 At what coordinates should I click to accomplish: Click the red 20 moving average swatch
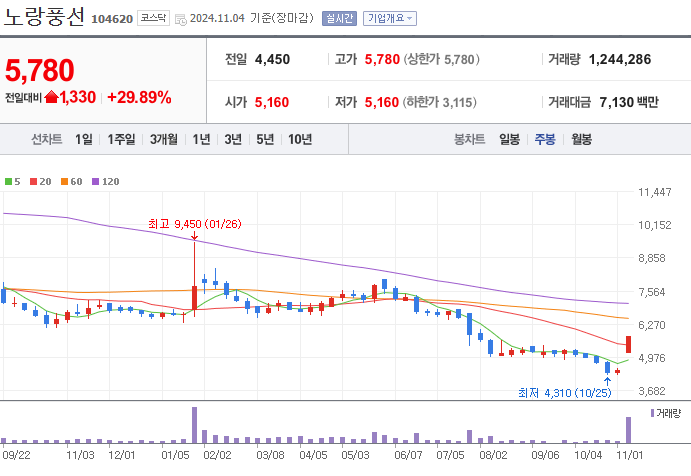(33, 182)
